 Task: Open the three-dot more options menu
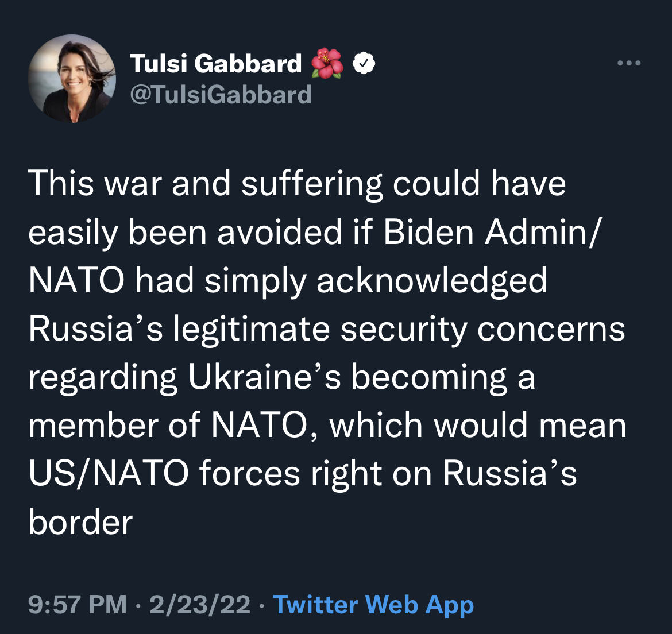point(629,63)
